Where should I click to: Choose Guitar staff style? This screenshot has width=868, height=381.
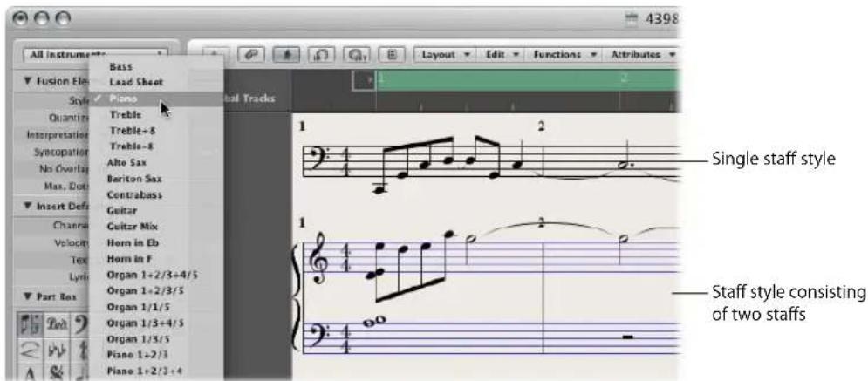[155, 211]
